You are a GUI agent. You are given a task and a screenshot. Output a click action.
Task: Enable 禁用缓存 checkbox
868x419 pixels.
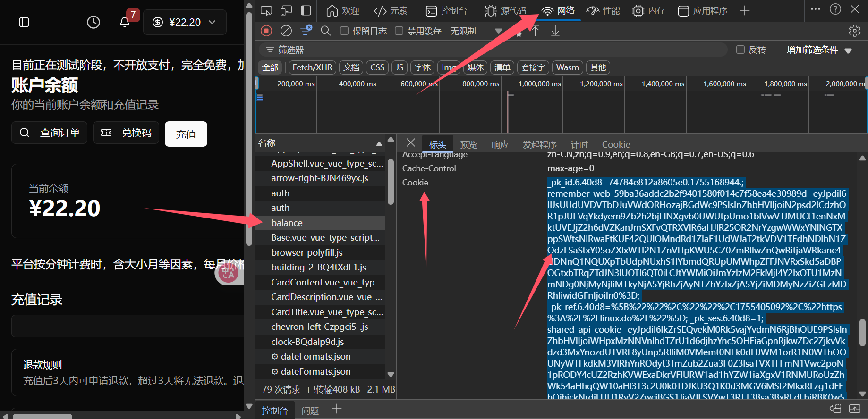coord(399,31)
